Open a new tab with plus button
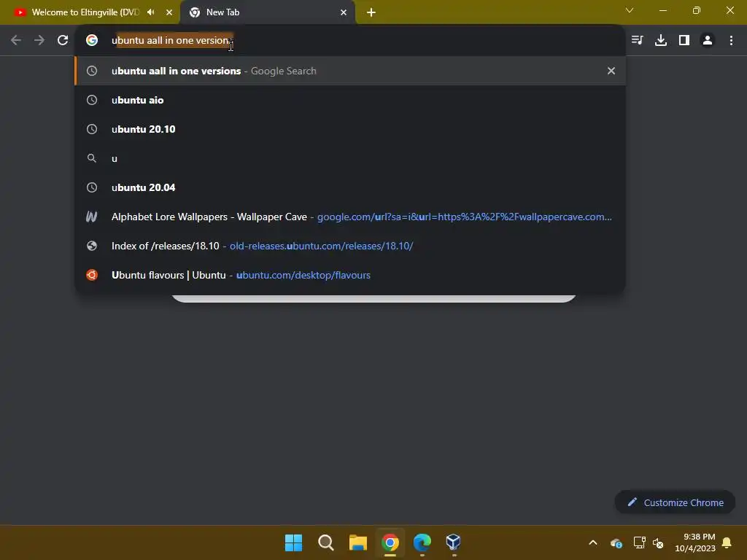This screenshot has height=560, width=747. pyautogui.click(x=371, y=12)
